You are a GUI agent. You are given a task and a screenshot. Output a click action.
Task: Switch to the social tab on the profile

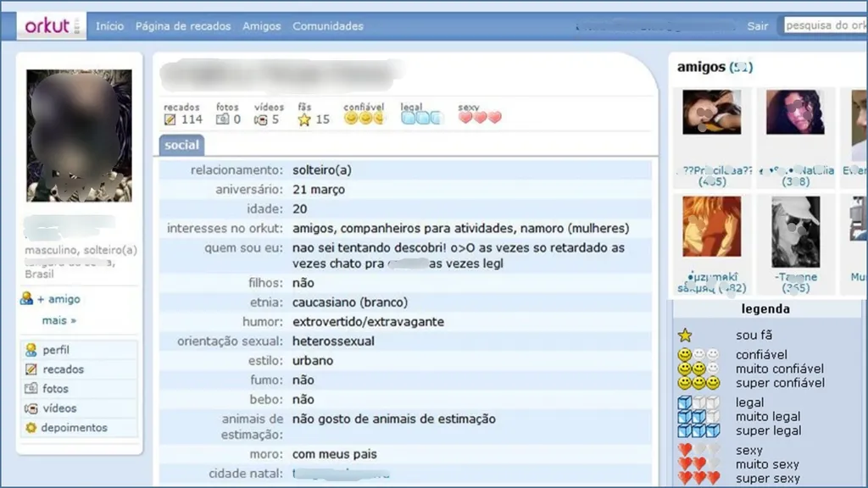pyautogui.click(x=181, y=145)
